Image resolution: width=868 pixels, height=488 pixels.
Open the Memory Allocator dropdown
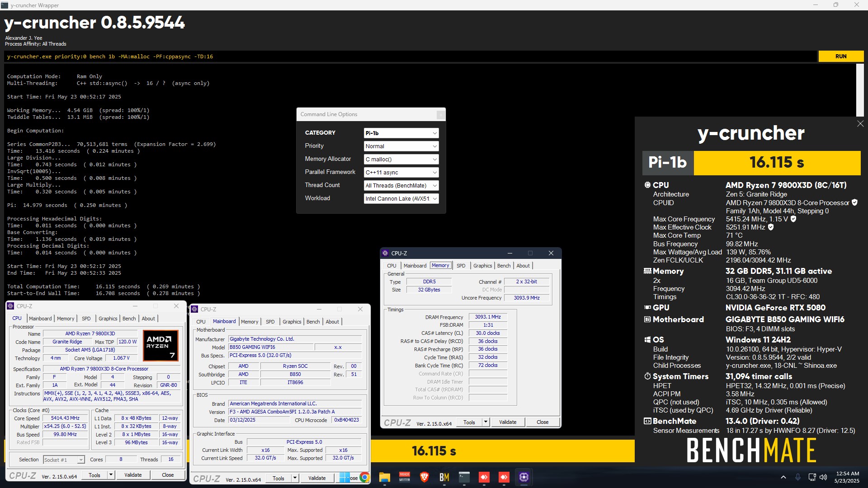pyautogui.click(x=401, y=159)
